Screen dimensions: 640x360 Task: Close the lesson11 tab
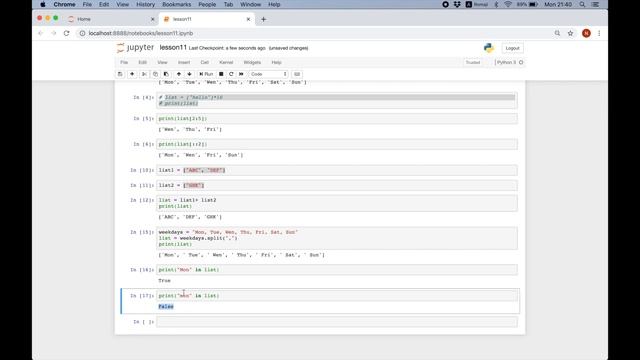(248, 19)
